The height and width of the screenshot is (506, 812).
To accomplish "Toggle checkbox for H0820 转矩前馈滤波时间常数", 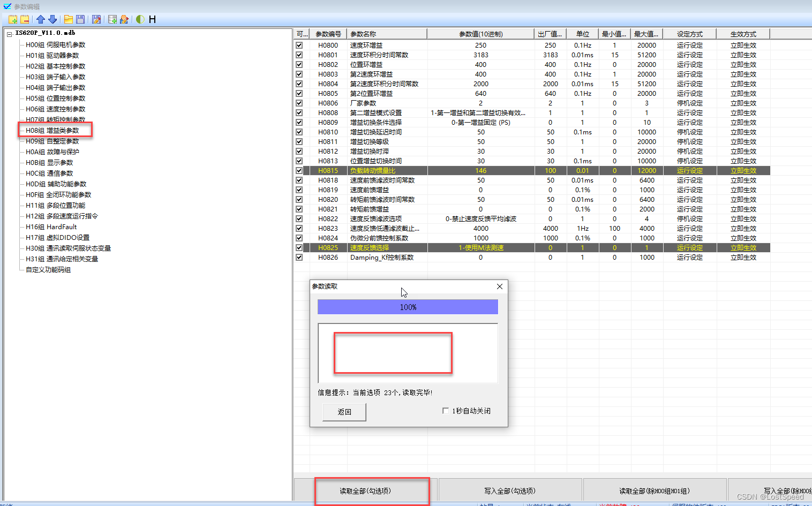I will point(299,200).
